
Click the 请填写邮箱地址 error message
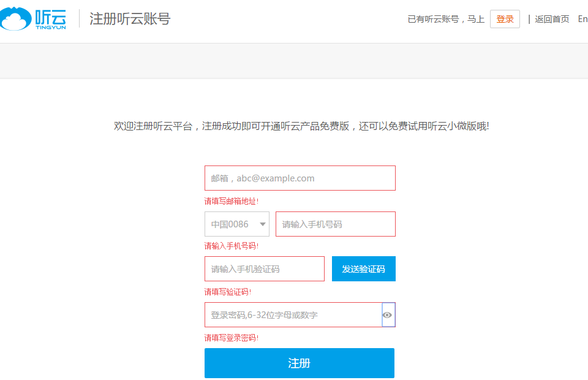[232, 201]
